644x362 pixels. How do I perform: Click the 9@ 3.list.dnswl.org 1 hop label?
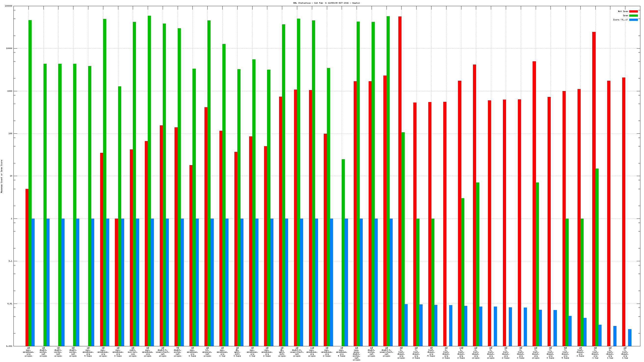[x=595, y=353]
